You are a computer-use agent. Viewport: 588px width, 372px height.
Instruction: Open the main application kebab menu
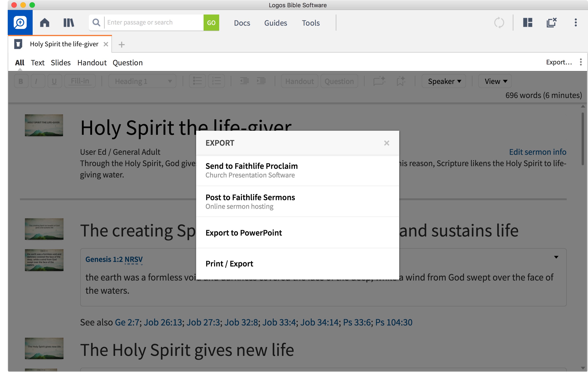(576, 22)
